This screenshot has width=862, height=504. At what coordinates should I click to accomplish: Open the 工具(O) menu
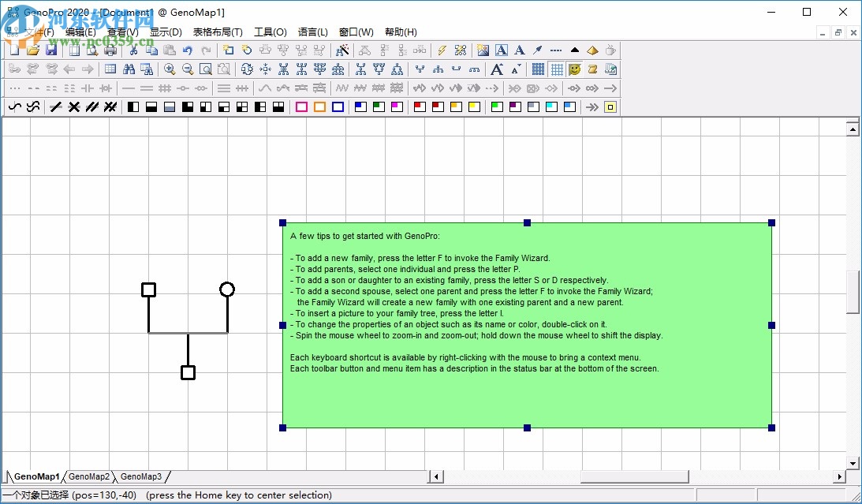point(270,32)
